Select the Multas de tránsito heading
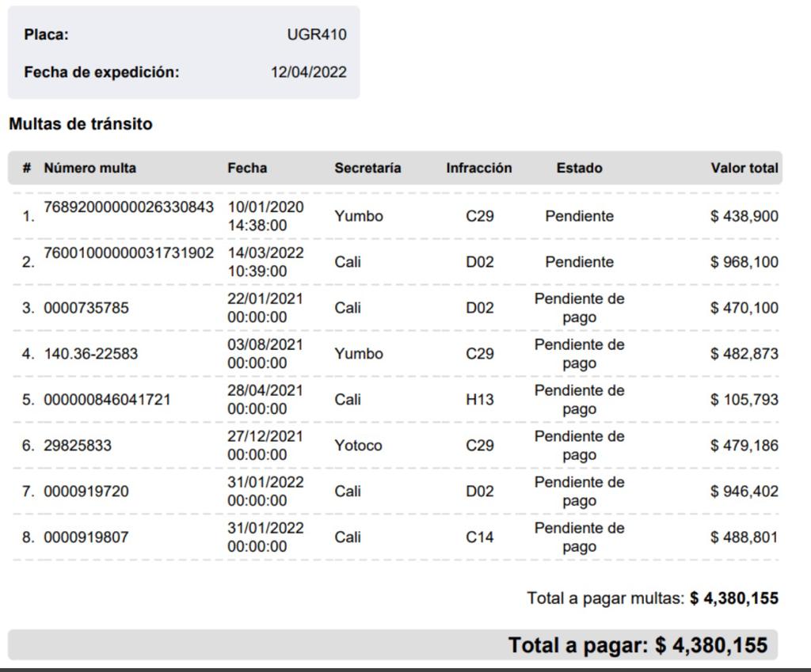 80,124
